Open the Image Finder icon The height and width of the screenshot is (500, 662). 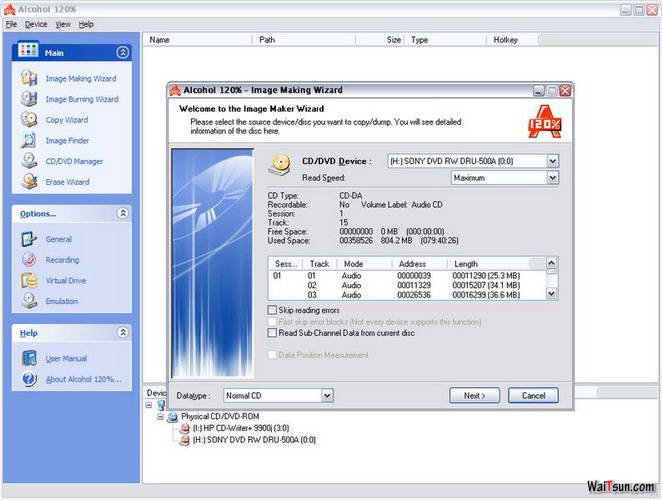(27, 141)
